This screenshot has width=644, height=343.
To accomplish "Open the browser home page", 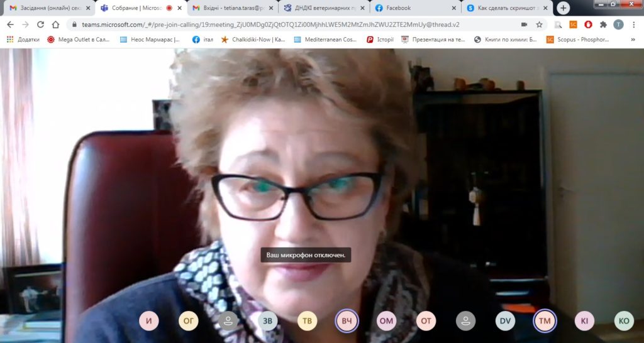I will pos(55,24).
